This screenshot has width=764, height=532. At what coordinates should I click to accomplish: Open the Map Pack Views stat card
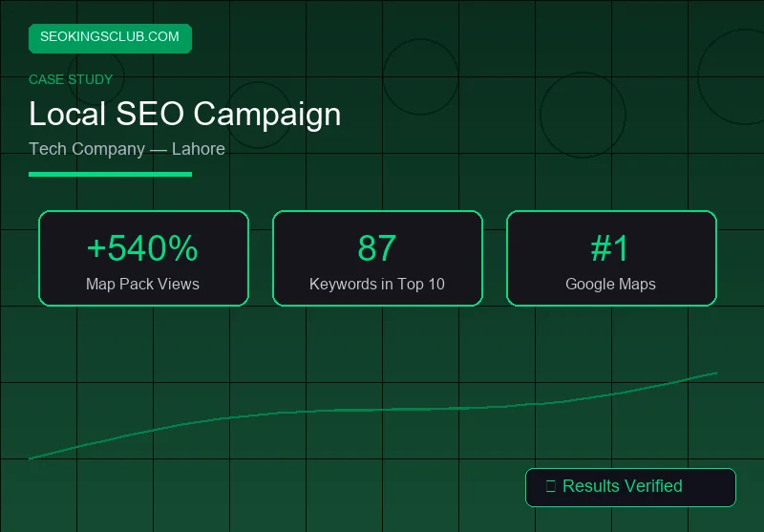144,258
